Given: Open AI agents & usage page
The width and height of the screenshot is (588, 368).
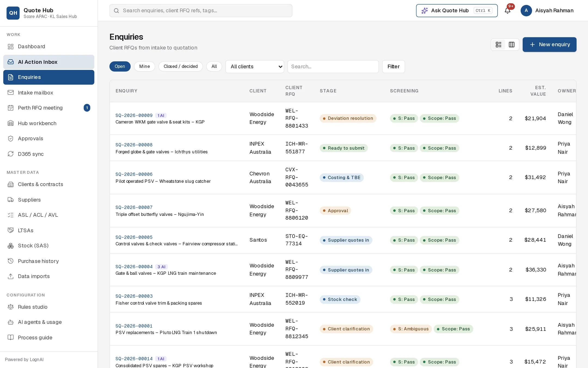Looking at the screenshot, I should 49,322.
